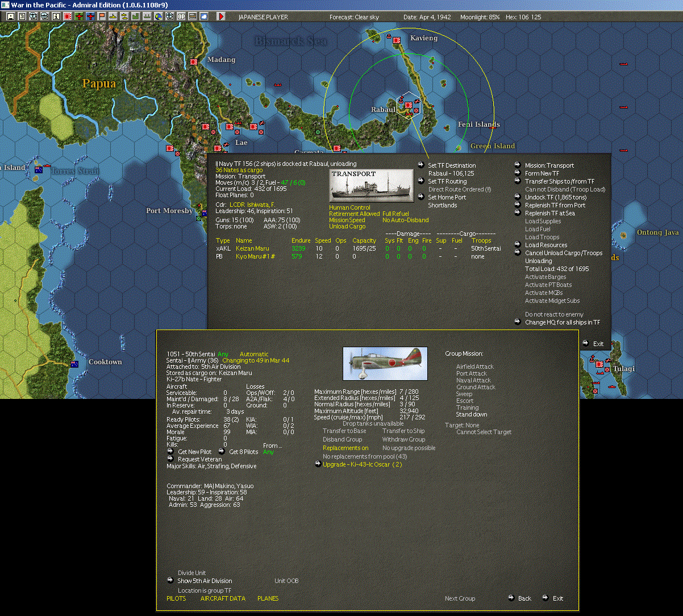Click the Australian flag marker near Cooktown
The width and height of the screenshot is (683, 616).
74,364
